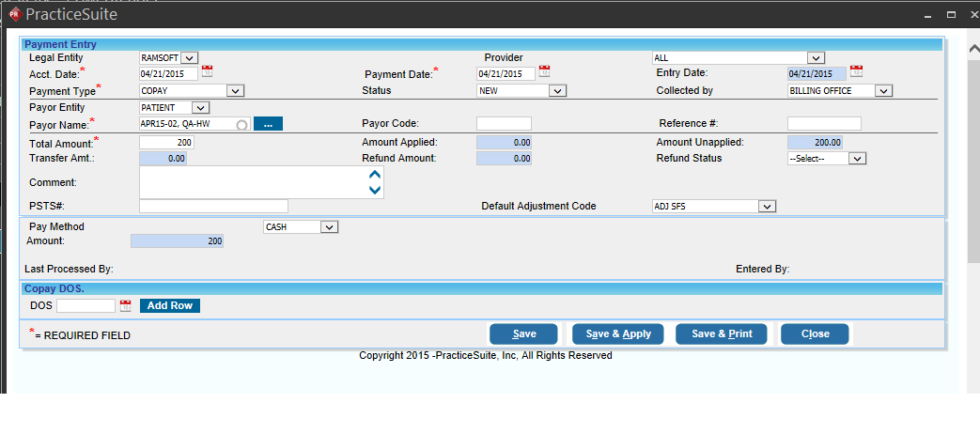Viewport: 980px width, 434px height.
Task: Expand the Collected by dropdown
Action: 882,91
